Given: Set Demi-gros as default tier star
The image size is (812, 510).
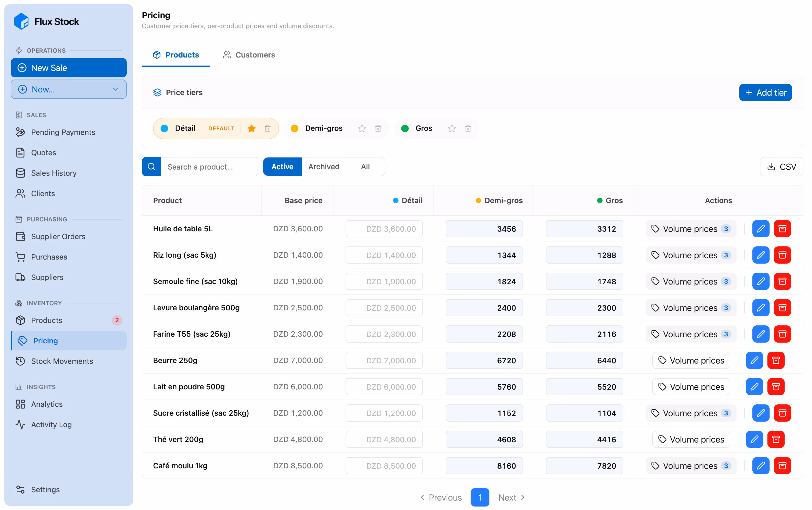Looking at the screenshot, I should pyautogui.click(x=362, y=128).
